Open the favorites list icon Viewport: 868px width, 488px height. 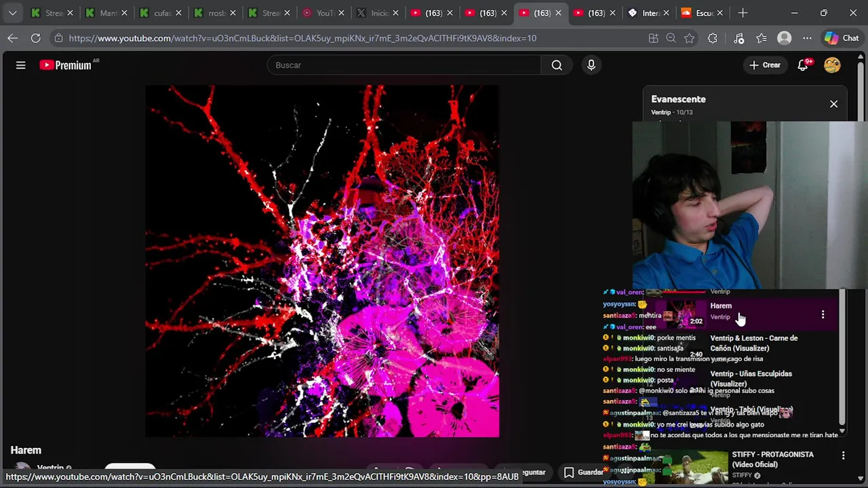coord(762,38)
